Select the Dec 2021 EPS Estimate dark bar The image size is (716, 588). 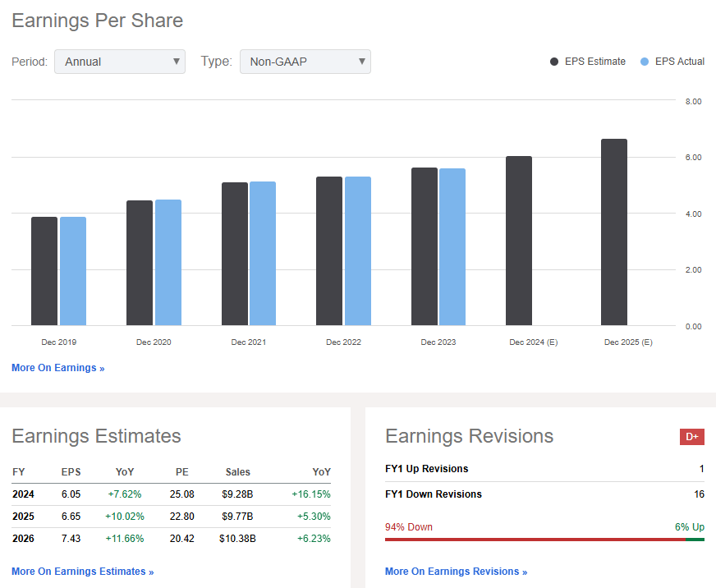coord(234,255)
